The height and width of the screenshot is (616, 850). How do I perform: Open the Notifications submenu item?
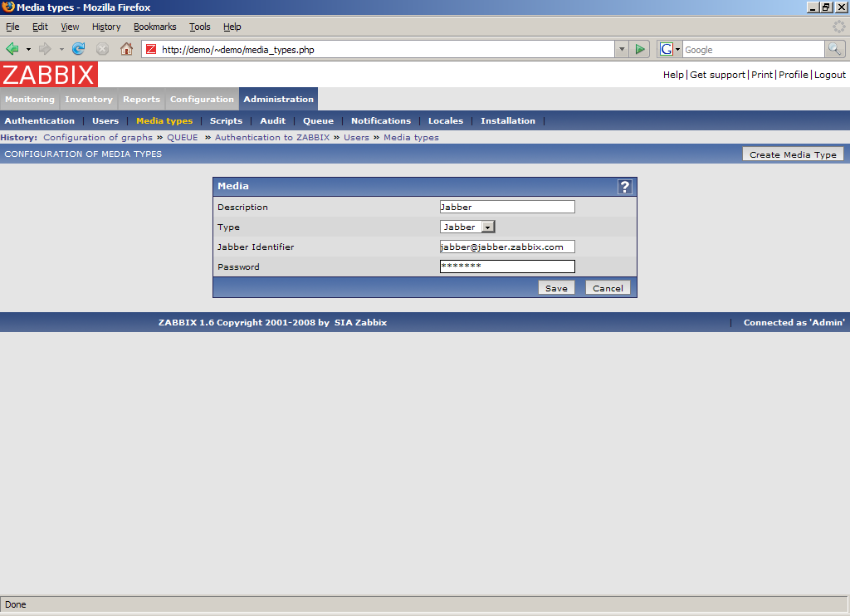pyautogui.click(x=381, y=121)
